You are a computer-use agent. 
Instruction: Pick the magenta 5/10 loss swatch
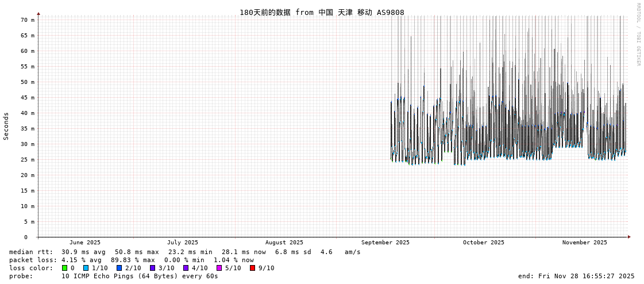(x=219, y=268)
